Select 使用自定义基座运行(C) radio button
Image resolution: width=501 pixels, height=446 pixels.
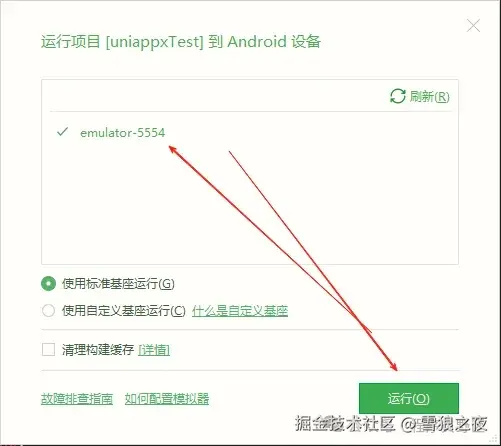(x=48, y=311)
